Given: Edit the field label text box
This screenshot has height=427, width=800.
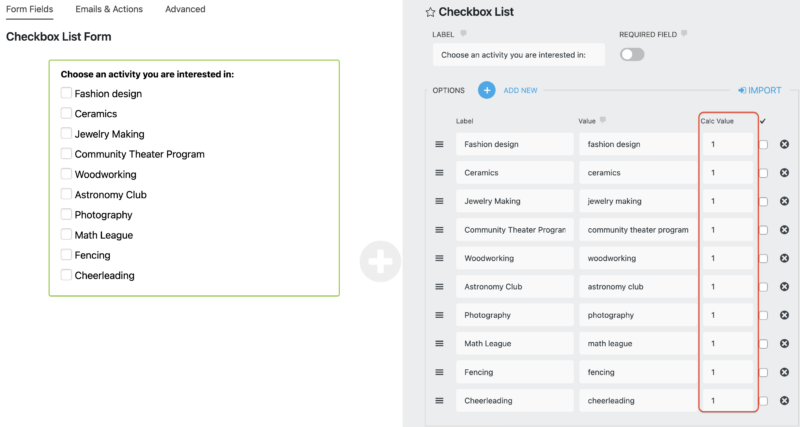Looking at the screenshot, I should point(519,55).
